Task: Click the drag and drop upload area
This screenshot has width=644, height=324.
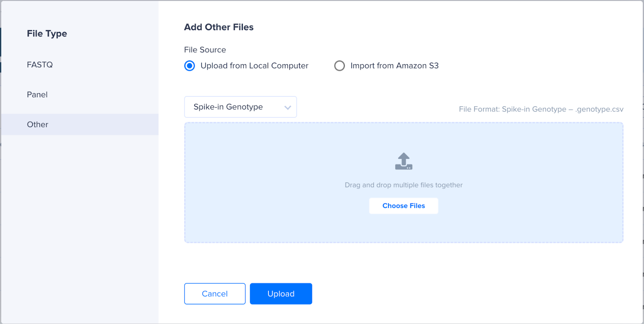Action: (x=404, y=183)
